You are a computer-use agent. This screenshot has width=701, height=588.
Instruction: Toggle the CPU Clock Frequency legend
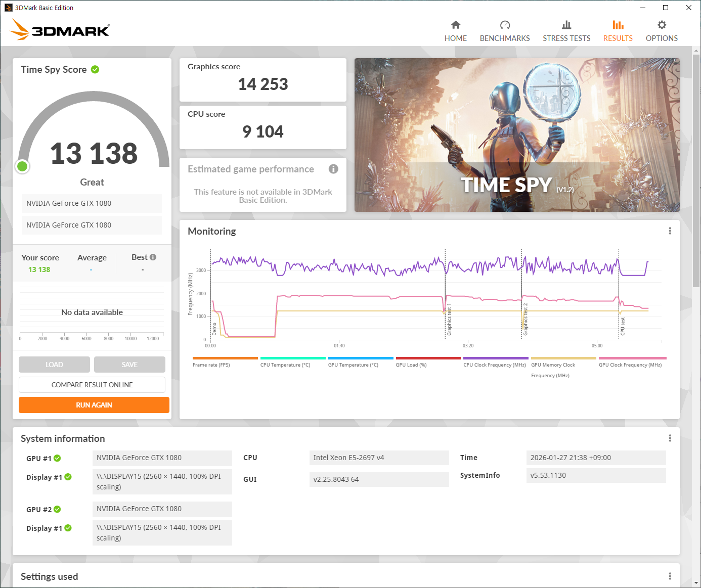coord(496,362)
